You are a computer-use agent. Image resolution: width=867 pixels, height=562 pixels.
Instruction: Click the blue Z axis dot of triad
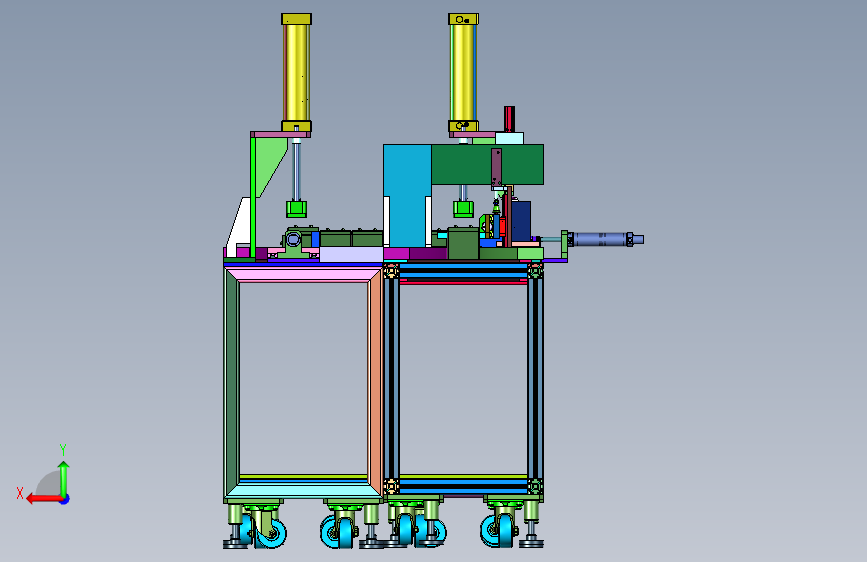pyautogui.click(x=65, y=499)
